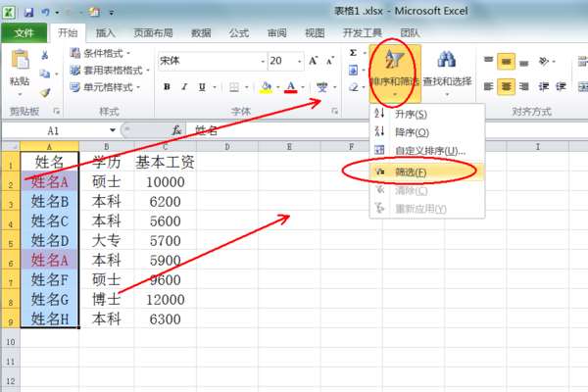Switch to the Insert (插入) tab
Viewport: 588px width, 392px height.
(x=105, y=33)
